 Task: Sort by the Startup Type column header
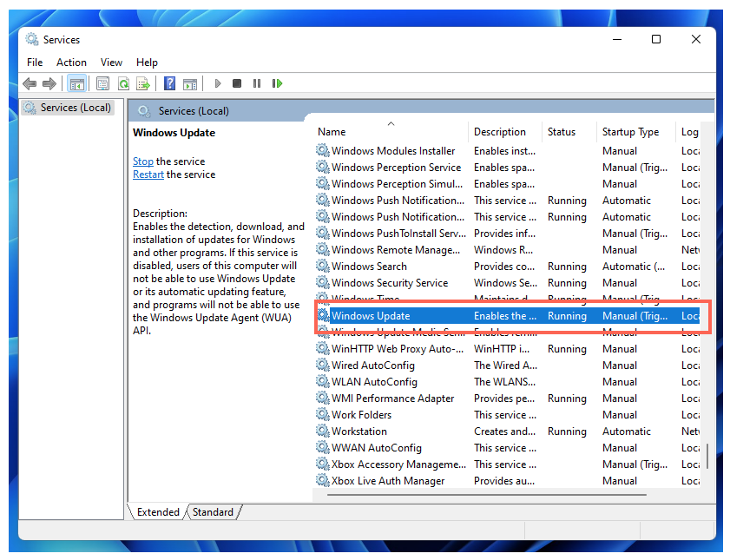[x=636, y=132]
